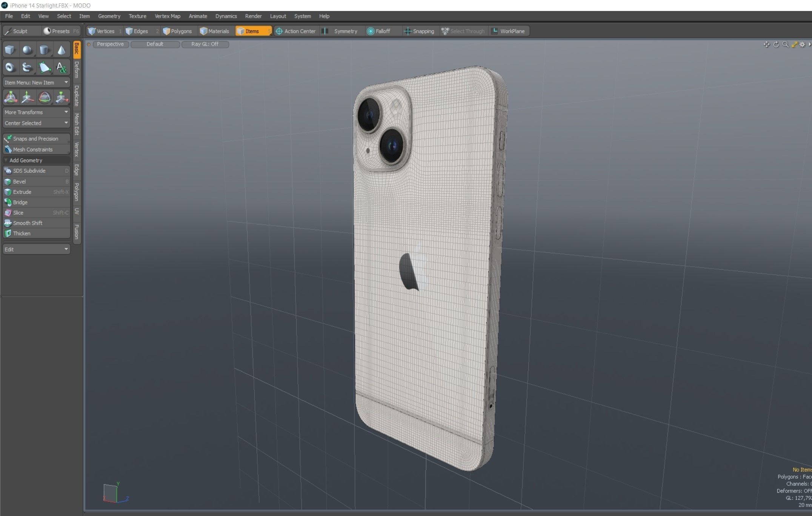Open the Presets browser
The width and height of the screenshot is (812, 516).
61,31
